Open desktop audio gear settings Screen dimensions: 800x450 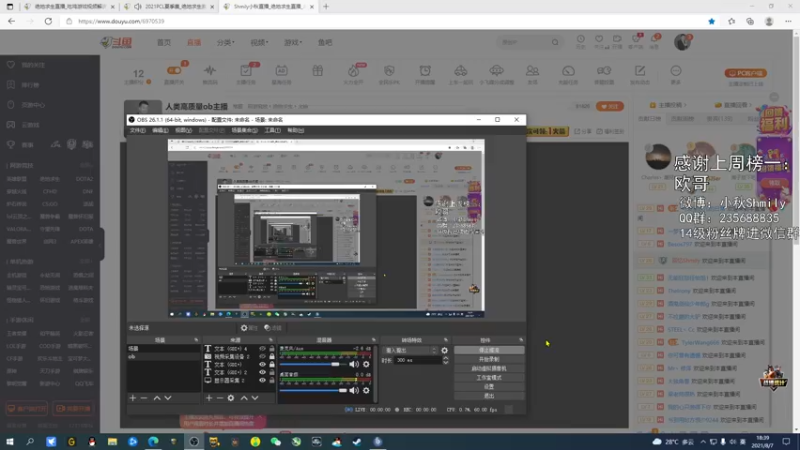pos(366,391)
